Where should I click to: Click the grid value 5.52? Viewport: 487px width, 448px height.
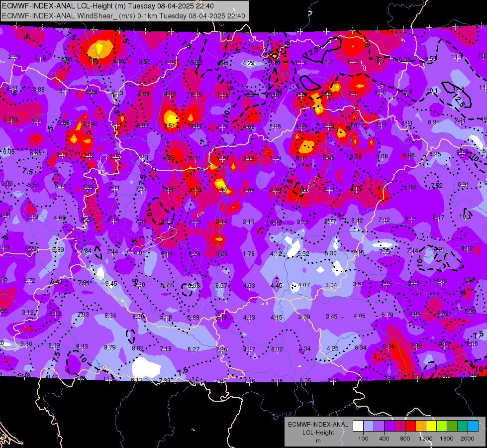[x=303, y=254]
